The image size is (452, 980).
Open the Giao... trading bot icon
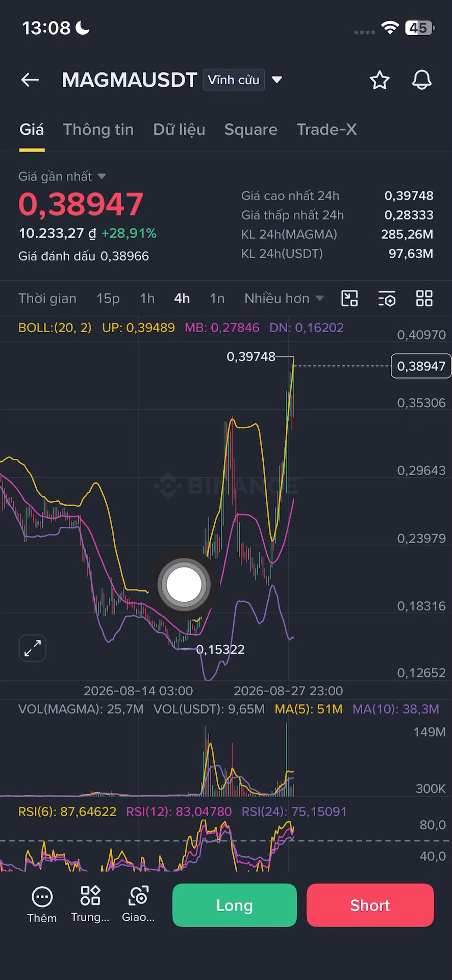pos(138,905)
